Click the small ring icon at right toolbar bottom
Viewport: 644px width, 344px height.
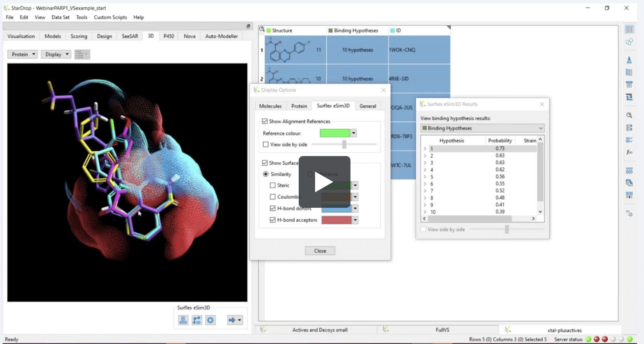pos(629,213)
